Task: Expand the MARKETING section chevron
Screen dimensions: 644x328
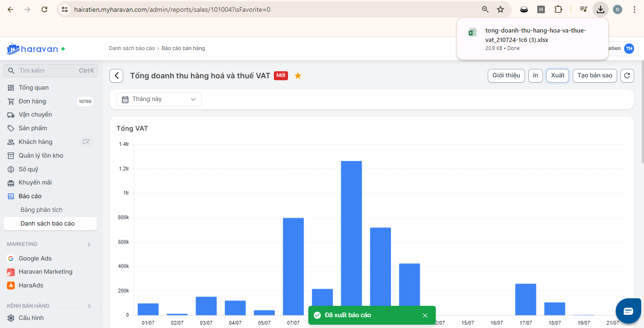Action: pos(89,244)
